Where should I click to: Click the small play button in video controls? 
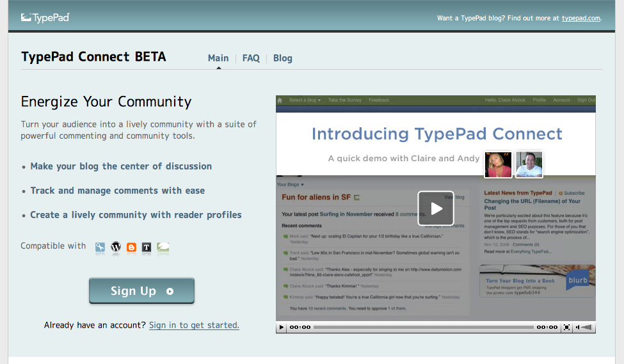282,327
